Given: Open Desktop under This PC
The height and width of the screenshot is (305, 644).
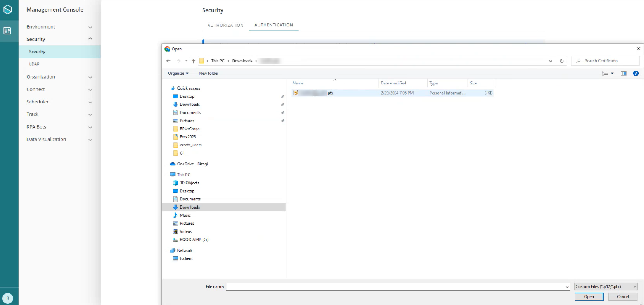Looking at the screenshot, I should pyautogui.click(x=187, y=191).
